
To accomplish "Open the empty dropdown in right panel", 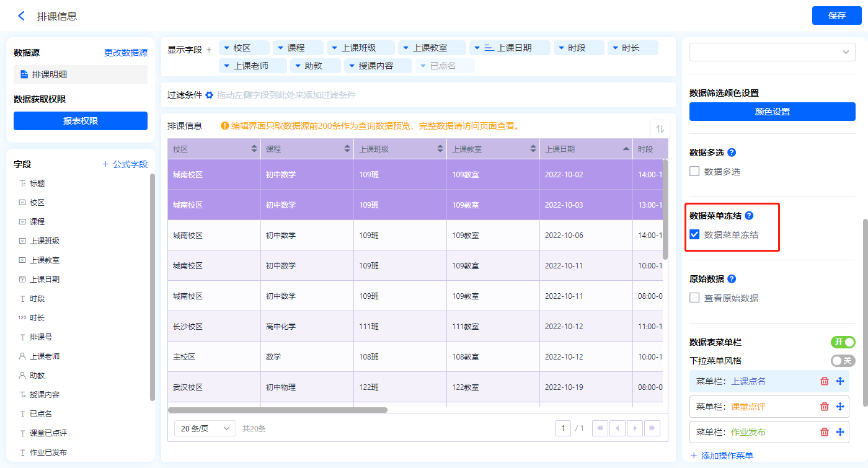I will click(x=772, y=52).
